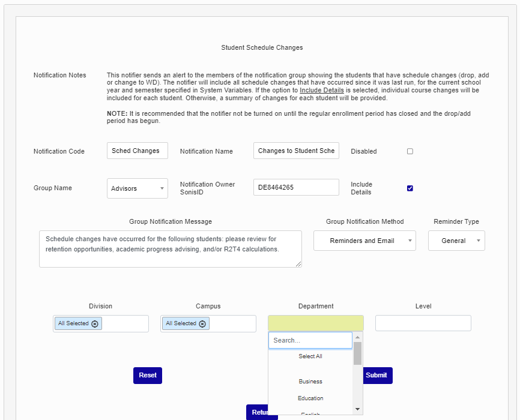Screen dimensions: 520x420
Task: Choose Select All in the Department list
Action: (x=310, y=356)
